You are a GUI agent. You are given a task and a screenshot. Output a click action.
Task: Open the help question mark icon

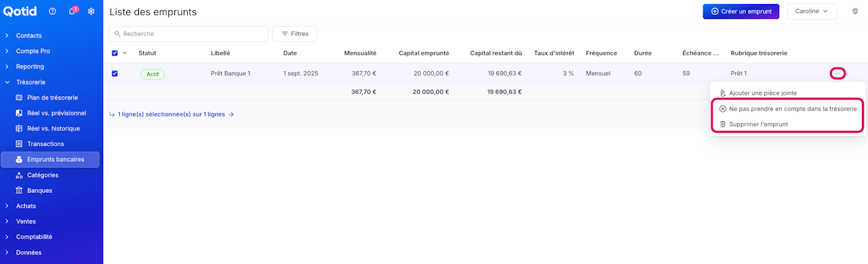(x=52, y=12)
